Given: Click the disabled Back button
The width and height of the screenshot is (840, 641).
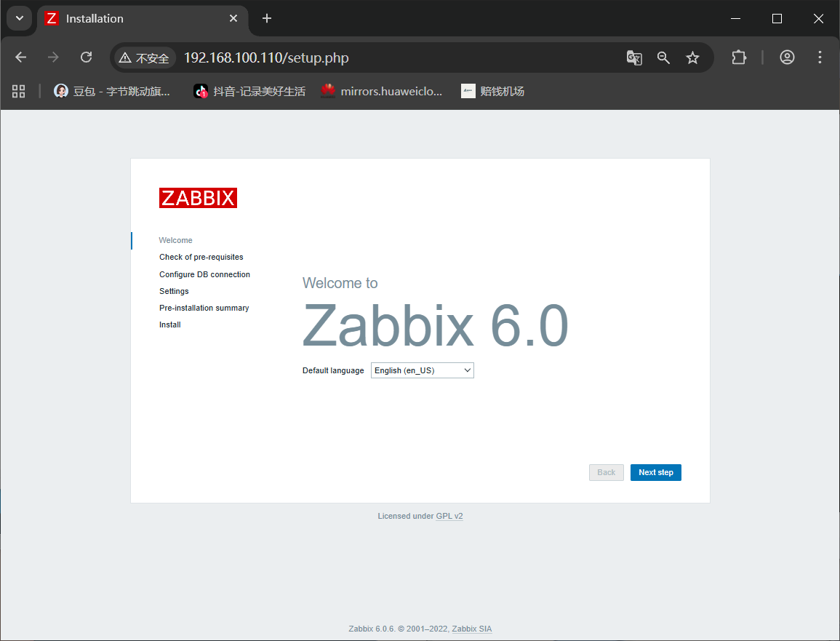Looking at the screenshot, I should point(607,472).
